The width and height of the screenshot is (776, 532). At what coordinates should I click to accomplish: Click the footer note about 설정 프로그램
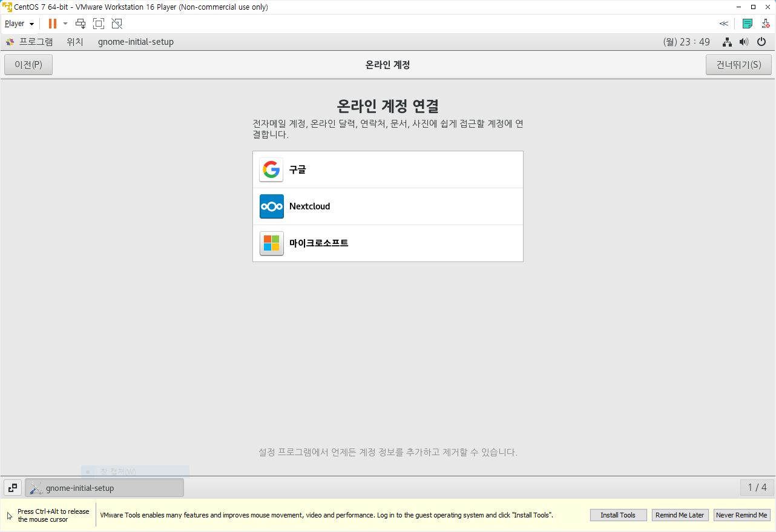coord(388,452)
